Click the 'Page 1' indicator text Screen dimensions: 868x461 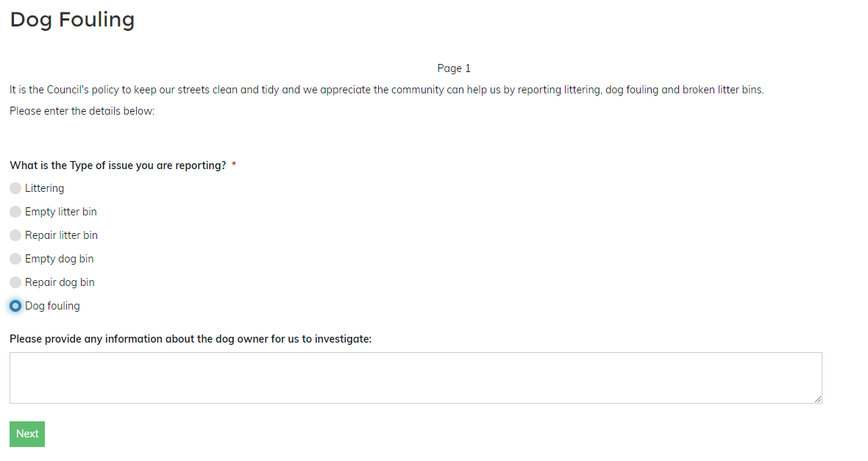[x=454, y=68]
